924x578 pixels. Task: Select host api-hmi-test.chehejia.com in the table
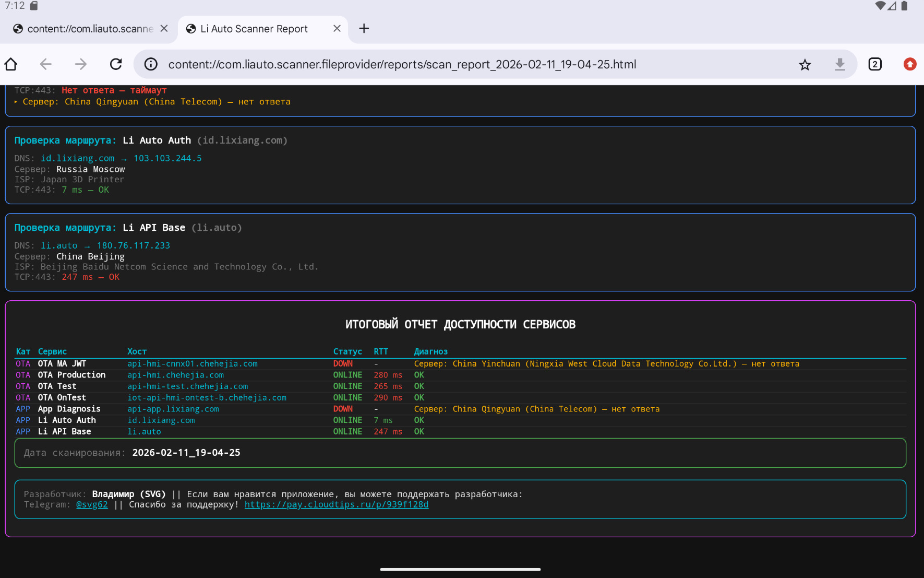point(188,386)
